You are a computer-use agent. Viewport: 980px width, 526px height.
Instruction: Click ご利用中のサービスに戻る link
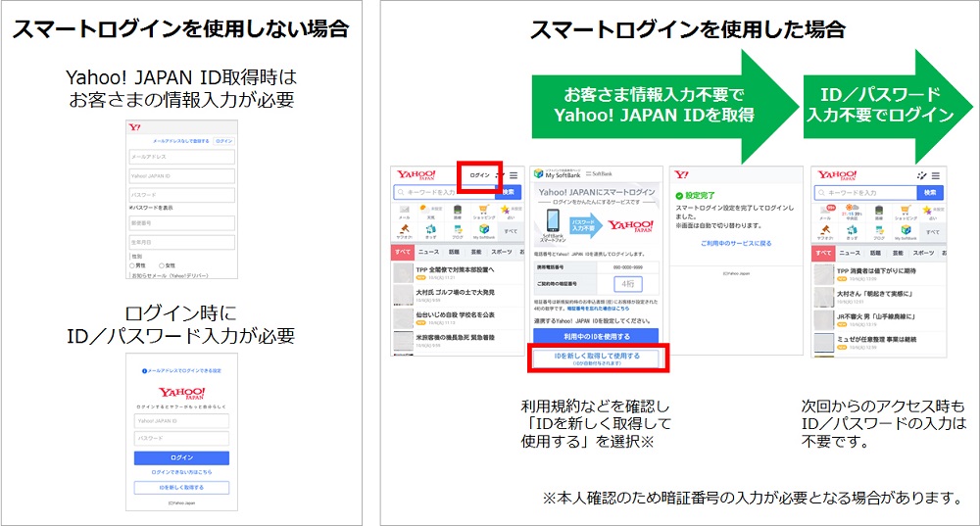736,243
